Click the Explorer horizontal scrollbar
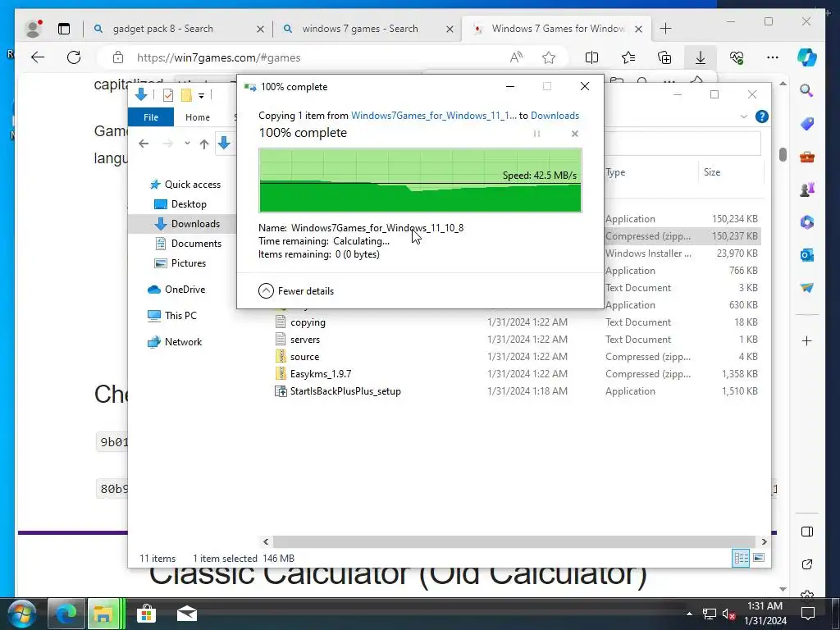Screen dimensions: 840x630 (514, 541)
